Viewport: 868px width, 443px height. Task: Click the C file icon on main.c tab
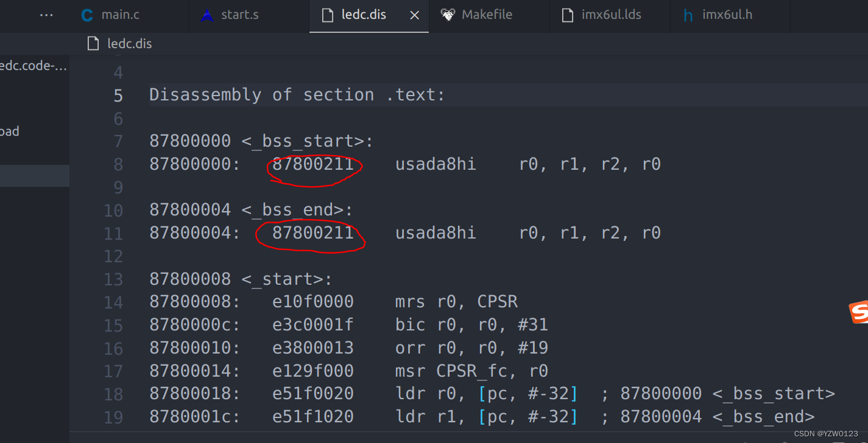point(88,15)
